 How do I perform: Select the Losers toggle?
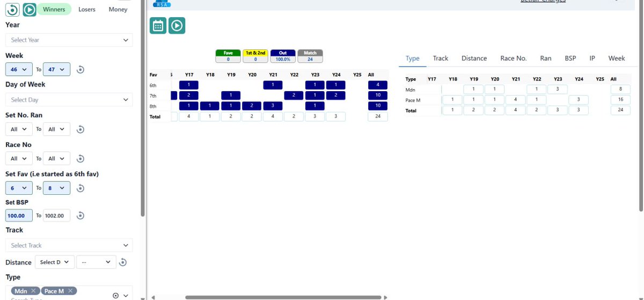87,10
